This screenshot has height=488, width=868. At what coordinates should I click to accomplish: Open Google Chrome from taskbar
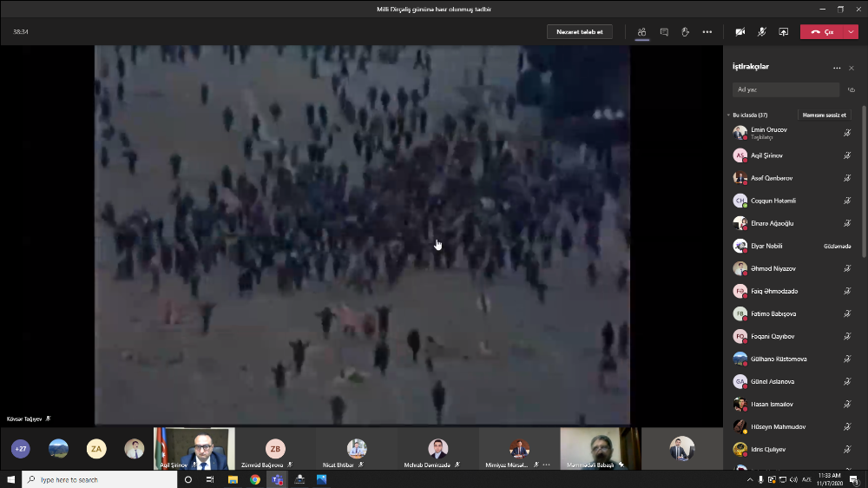[255, 479]
